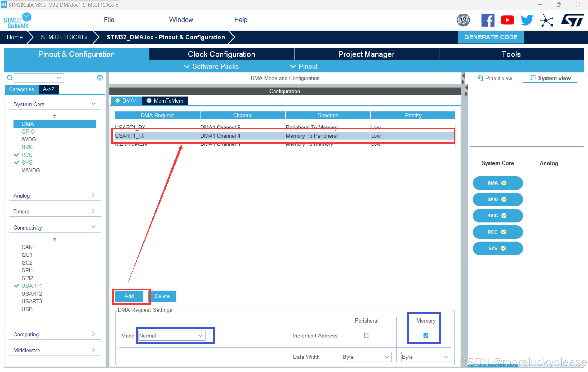Click the GENERATE CODE button
The width and height of the screenshot is (588, 372).
(491, 37)
